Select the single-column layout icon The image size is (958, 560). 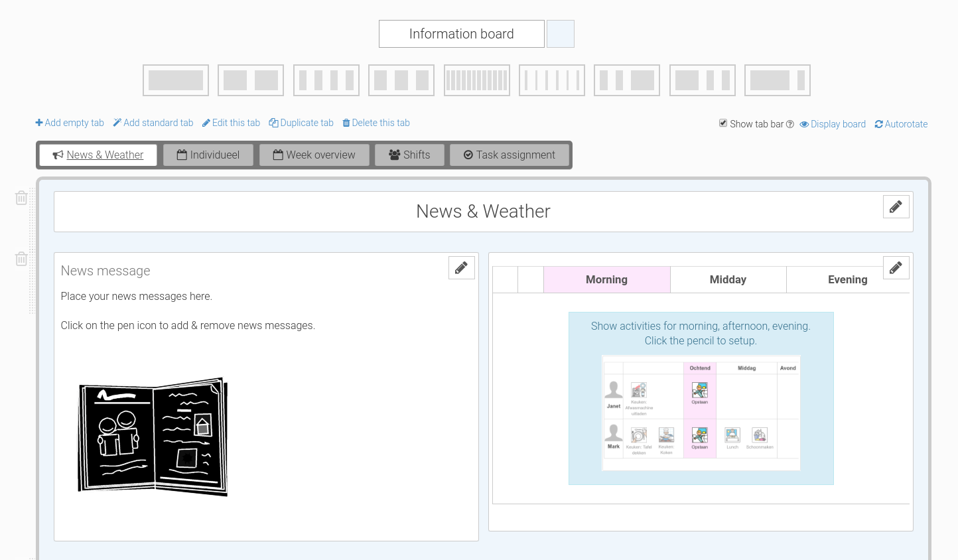click(176, 80)
